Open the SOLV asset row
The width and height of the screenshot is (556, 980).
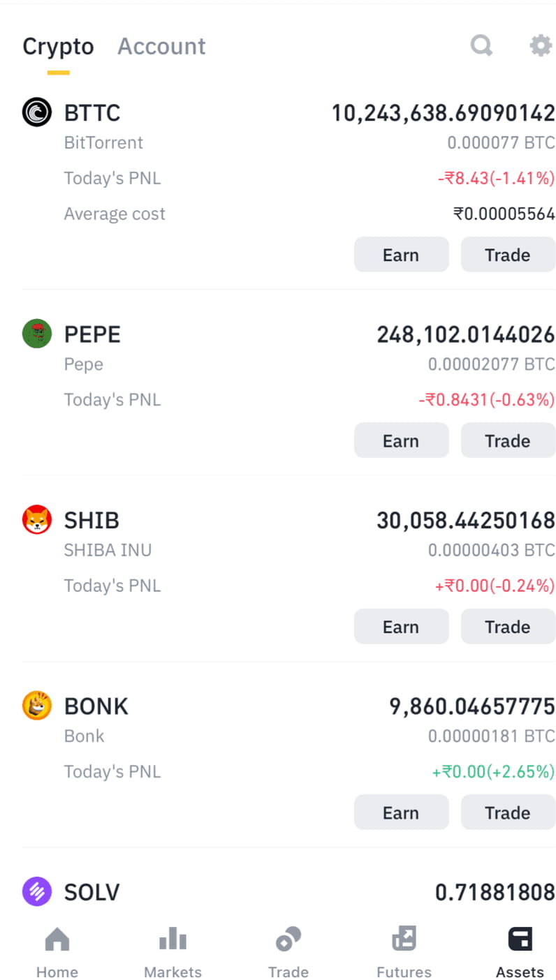point(288,892)
